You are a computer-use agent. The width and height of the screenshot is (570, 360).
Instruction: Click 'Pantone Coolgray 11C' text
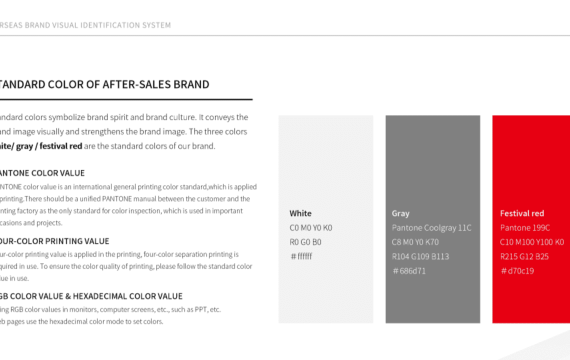(431, 228)
